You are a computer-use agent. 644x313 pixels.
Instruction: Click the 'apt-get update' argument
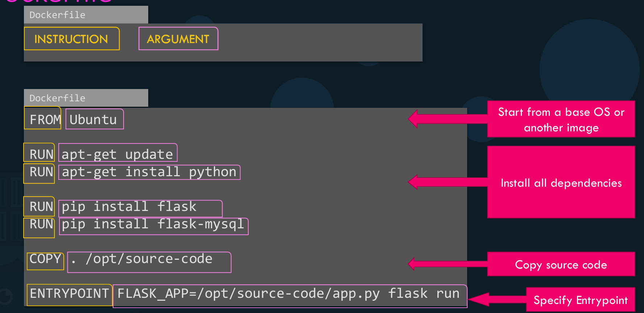(x=117, y=153)
